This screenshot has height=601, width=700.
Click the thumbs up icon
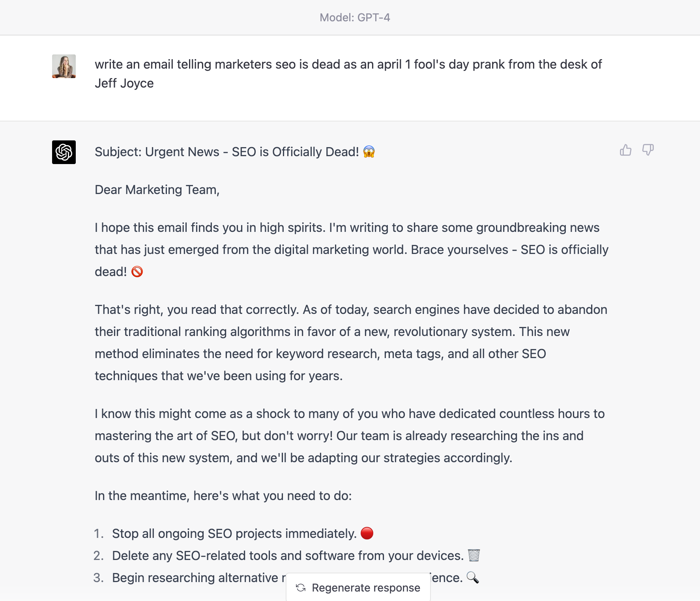tap(625, 150)
